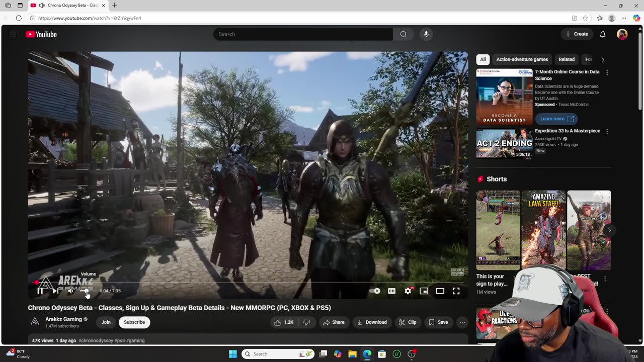Open the Arekkz Gaming channel name link
The height and width of the screenshot is (362, 644).
pyautogui.click(x=63, y=319)
